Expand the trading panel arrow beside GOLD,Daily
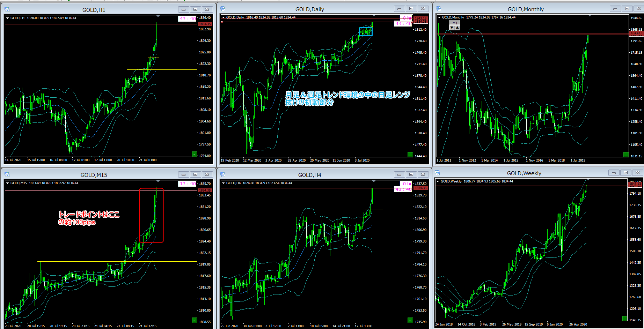 (x=223, y=17)
